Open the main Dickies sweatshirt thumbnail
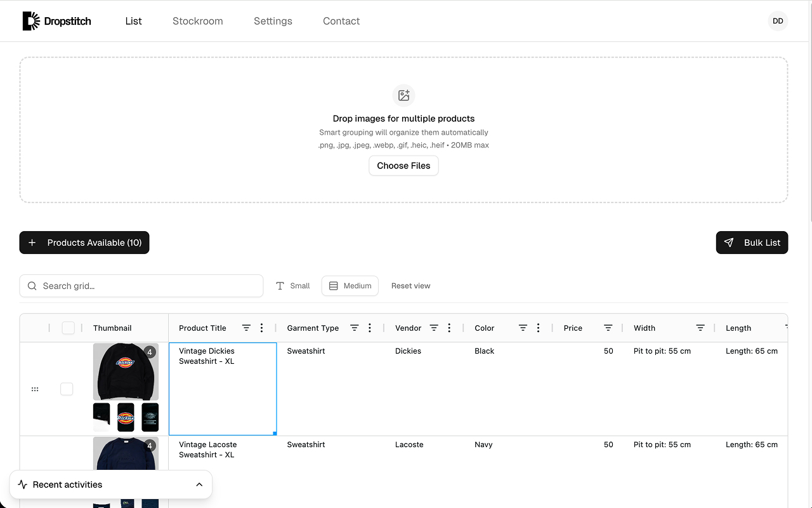This screenshot has width=812, height=508. tap(126, 371)
